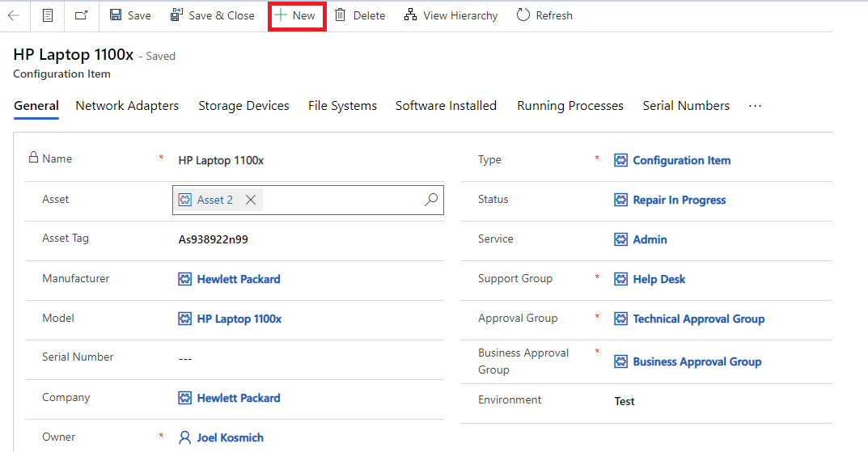Click the Delete trash can icon
Image resolution: width=868 pixels, height=452 pixels.
pos(341,15)
